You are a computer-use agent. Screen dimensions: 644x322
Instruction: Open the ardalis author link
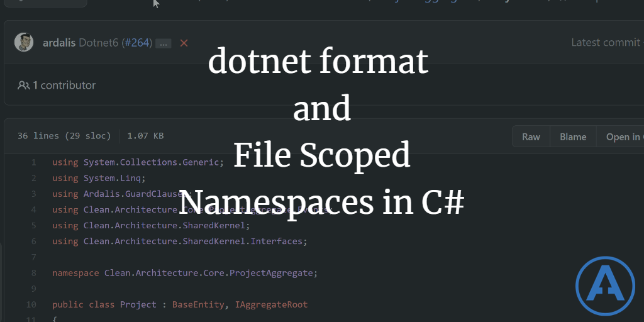[59, 43]
